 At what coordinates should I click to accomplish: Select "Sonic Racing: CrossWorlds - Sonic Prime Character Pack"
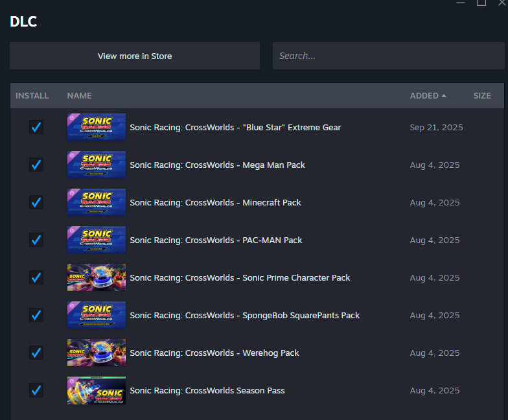(x=240, y=277)
